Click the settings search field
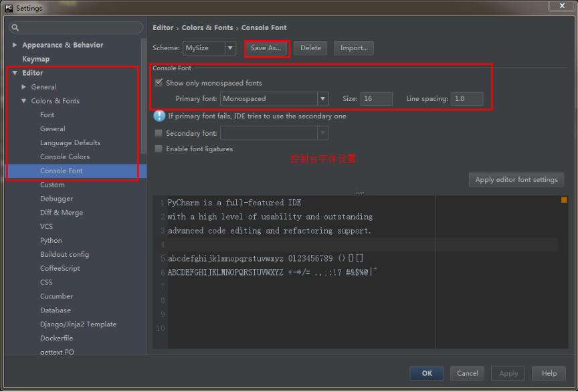578x392 pixels. (76, 27)
